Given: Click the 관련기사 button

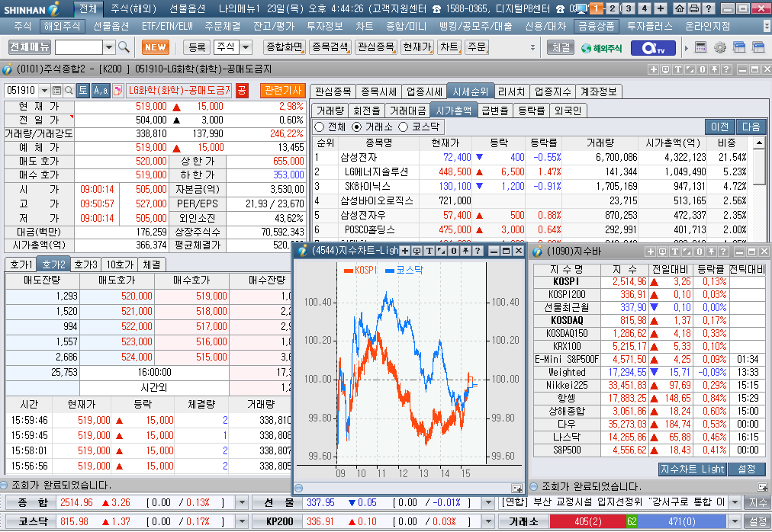Looking at the screenshot, I should tap(282, 90).
